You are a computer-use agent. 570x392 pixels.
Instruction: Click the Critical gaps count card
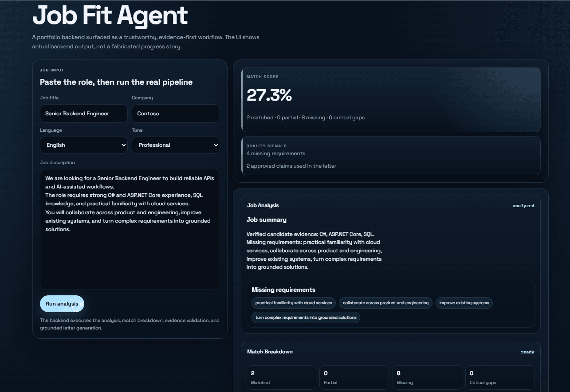click(500, 377)
